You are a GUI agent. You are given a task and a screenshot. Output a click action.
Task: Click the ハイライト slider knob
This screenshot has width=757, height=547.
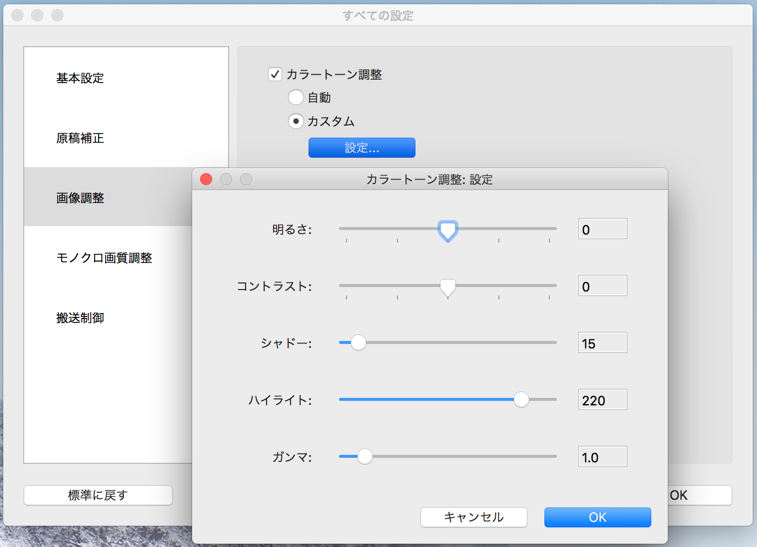[521, 400]
